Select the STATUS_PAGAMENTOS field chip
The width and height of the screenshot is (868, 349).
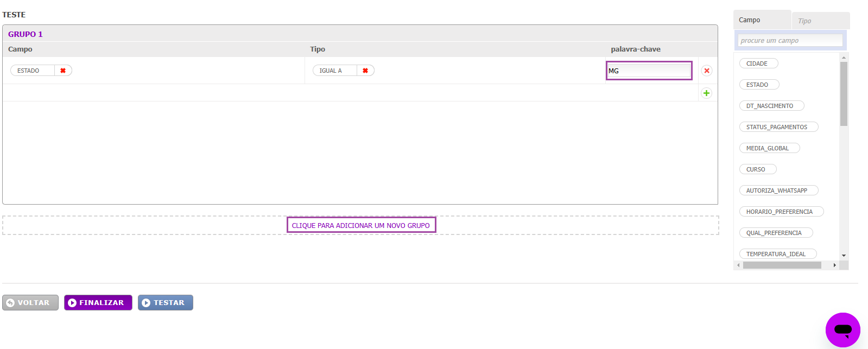point(778,127)
